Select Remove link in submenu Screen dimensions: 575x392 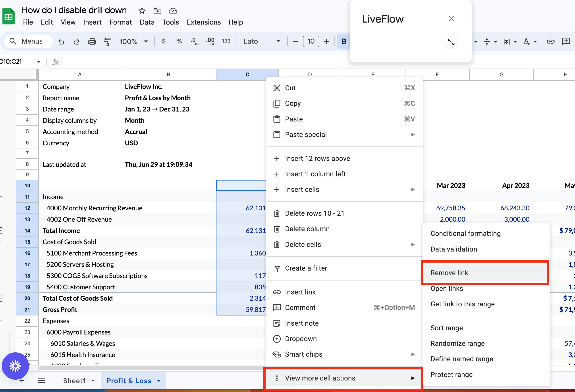(x=485, y=273)
